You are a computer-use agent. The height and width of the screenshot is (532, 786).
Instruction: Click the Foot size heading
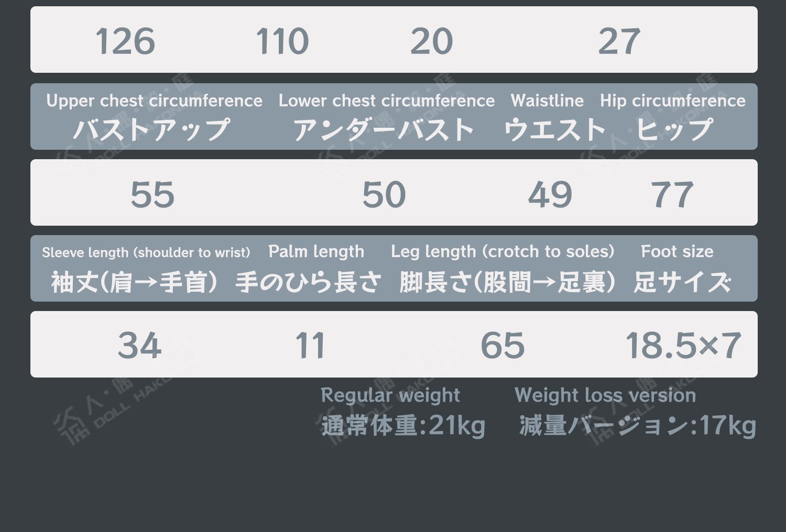677,252
